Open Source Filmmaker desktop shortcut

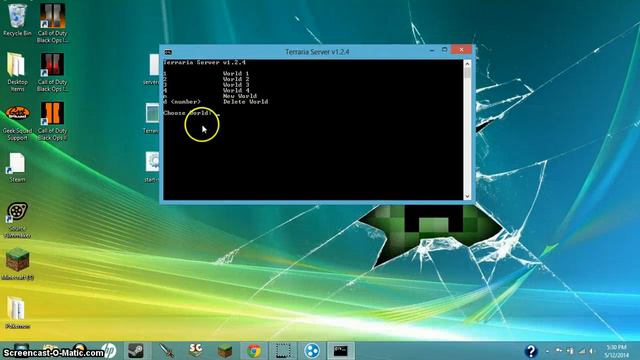(17, 220)
